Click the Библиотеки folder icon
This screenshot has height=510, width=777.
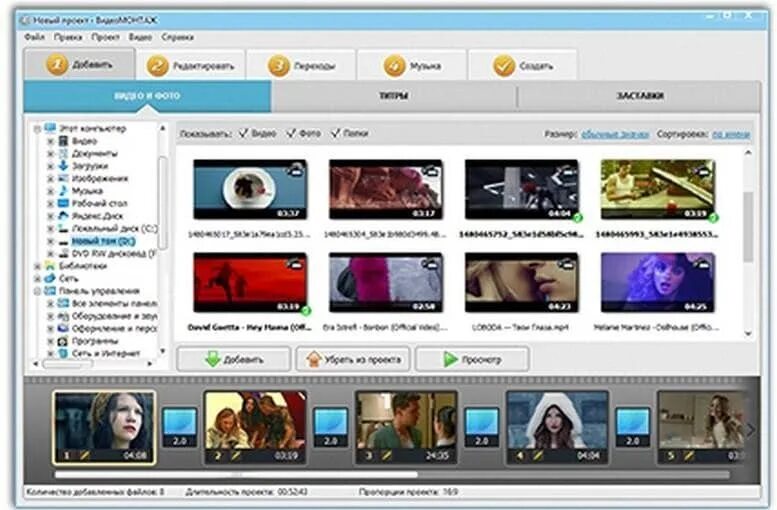(x=50, y=266)
